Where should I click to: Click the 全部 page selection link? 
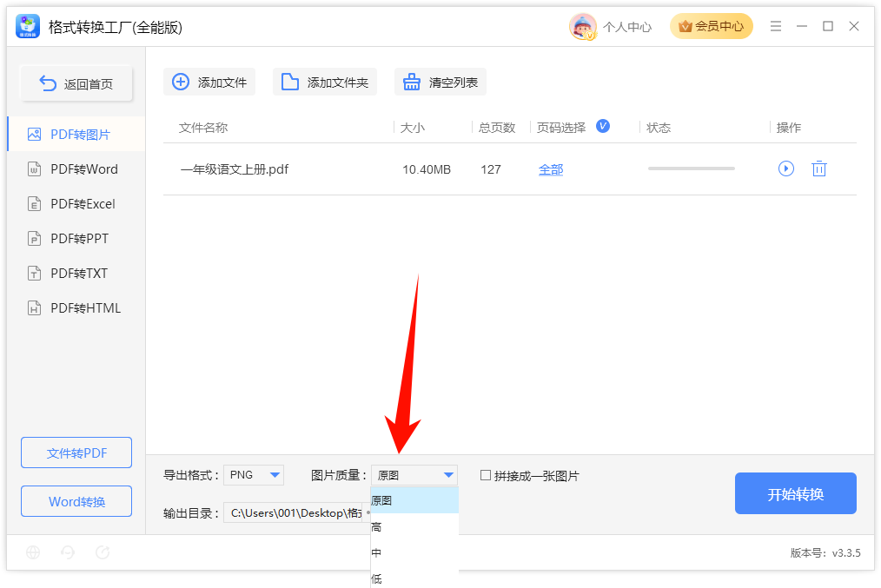click(x=551, y=169)
